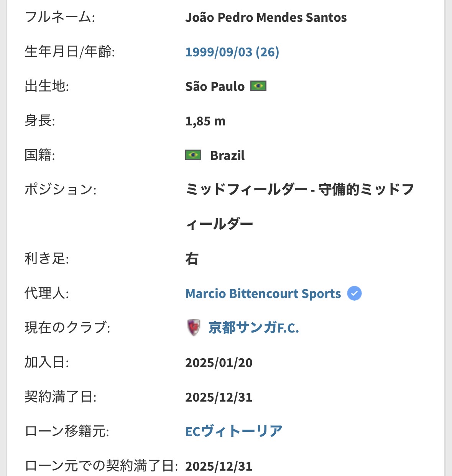The width and height of the screenshot is (452, 476).
Task: Open the ECヴィトーリア loan club link
Action: coord(234,432)
